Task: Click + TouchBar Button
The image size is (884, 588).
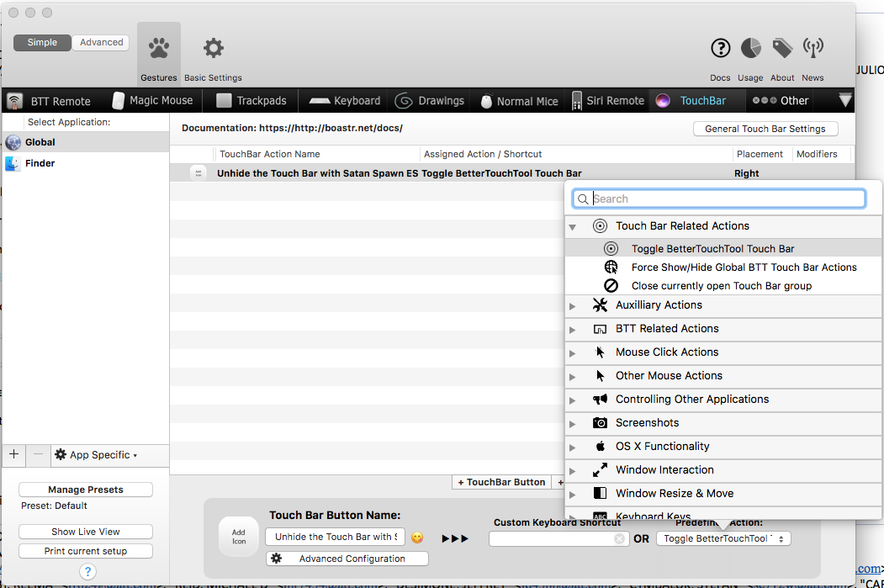Action: point(502,482)
